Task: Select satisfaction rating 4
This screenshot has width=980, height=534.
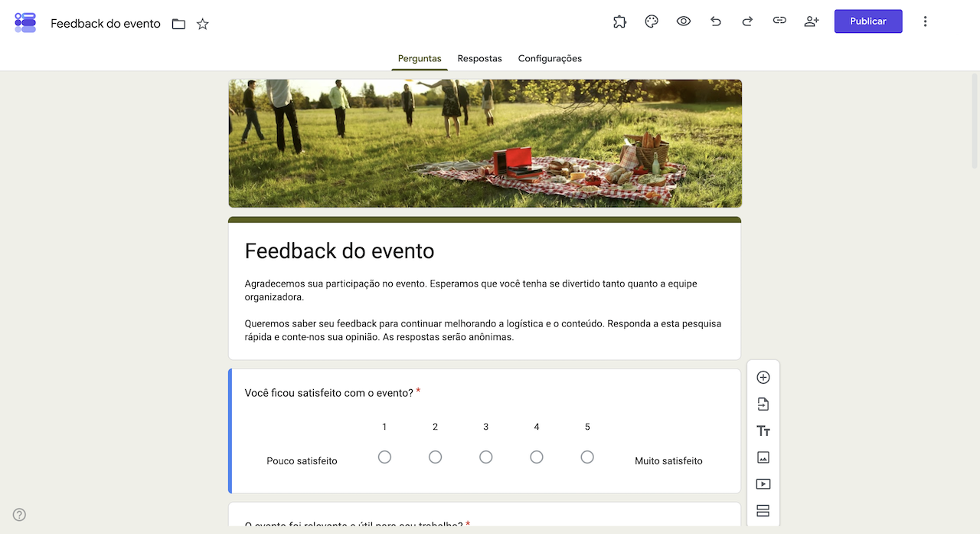Action: click(x=537, y=457)
